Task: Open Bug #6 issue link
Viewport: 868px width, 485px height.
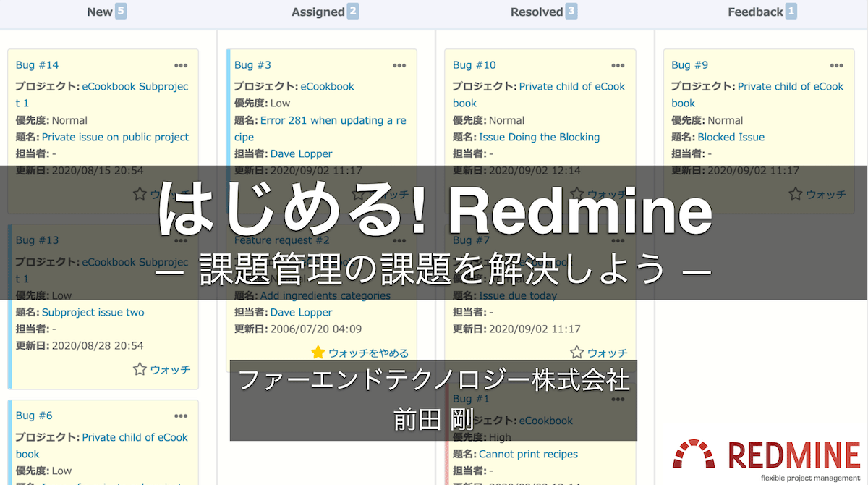Action: pyautogui.click(x=34, y=416)
